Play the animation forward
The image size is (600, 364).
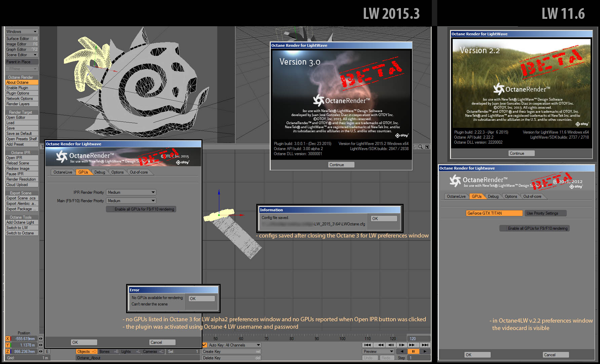tap(425, 351)
